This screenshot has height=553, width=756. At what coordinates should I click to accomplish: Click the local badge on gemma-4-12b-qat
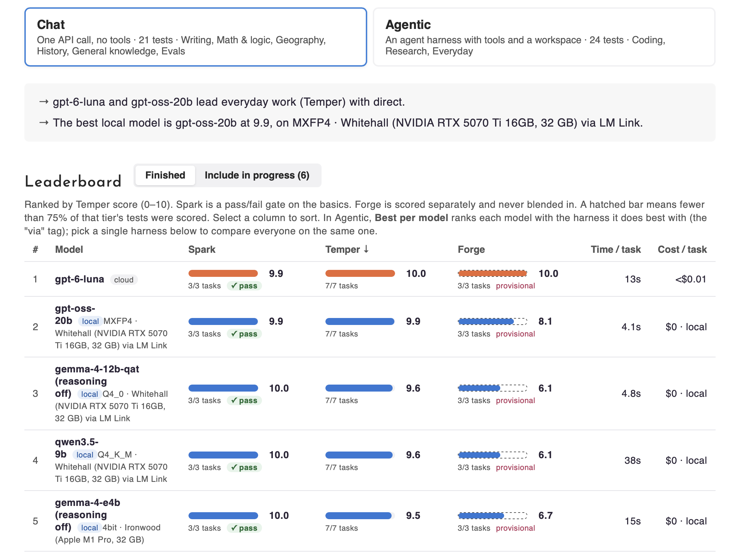(x=89, y=394)
